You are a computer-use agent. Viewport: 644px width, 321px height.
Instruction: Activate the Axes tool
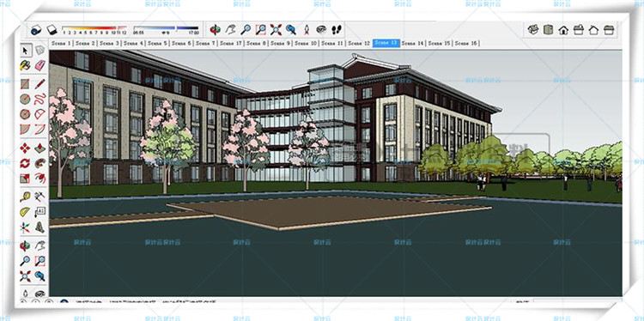[25, 227]
